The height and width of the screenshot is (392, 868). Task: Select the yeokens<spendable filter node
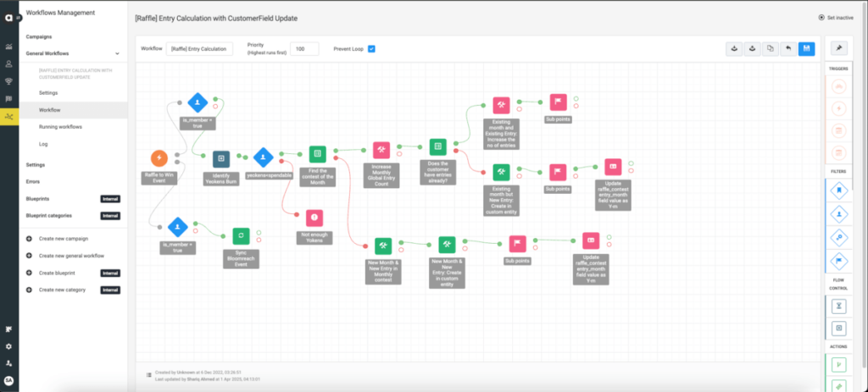(263, 157)
